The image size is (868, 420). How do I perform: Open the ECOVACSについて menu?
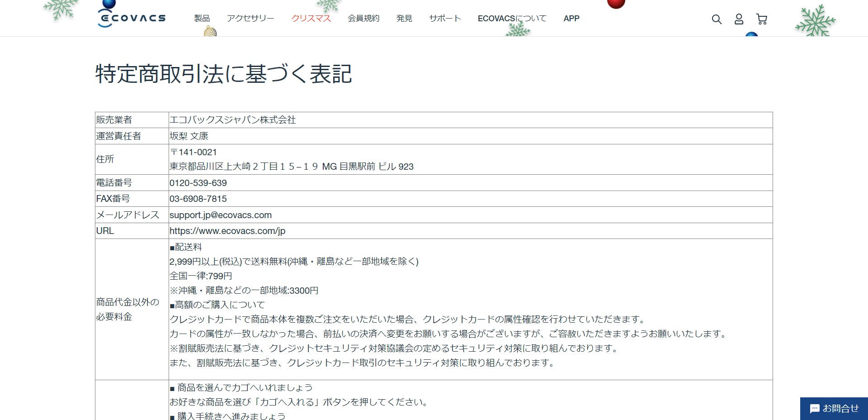pos(512,18)
